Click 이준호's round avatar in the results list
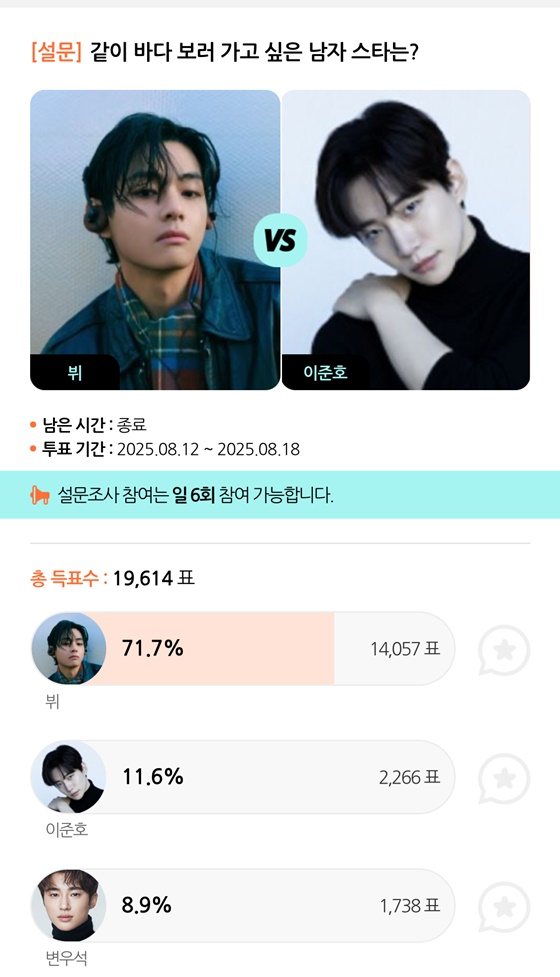This screenshot has height=977, width=560. (69, 777)
